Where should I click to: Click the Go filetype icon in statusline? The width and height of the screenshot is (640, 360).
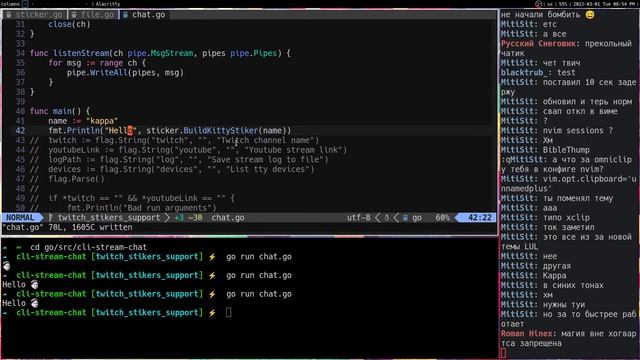[405, 218]
